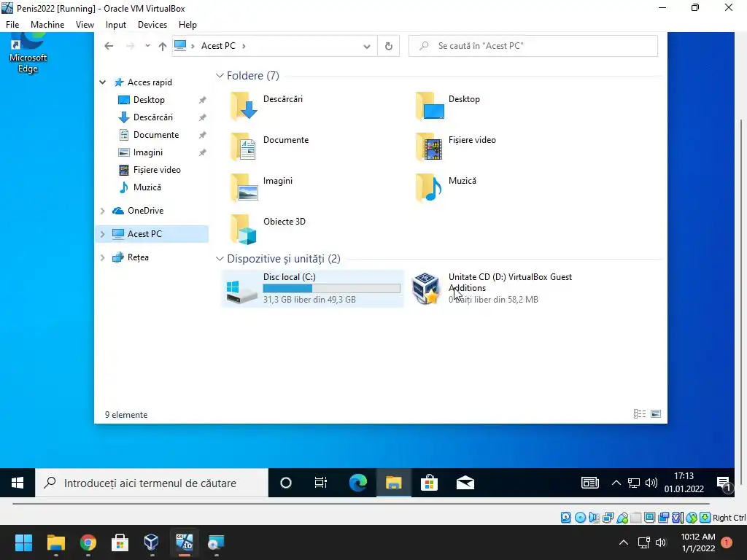Click the mouse integration indicator icon

click(x=692, y=518)
